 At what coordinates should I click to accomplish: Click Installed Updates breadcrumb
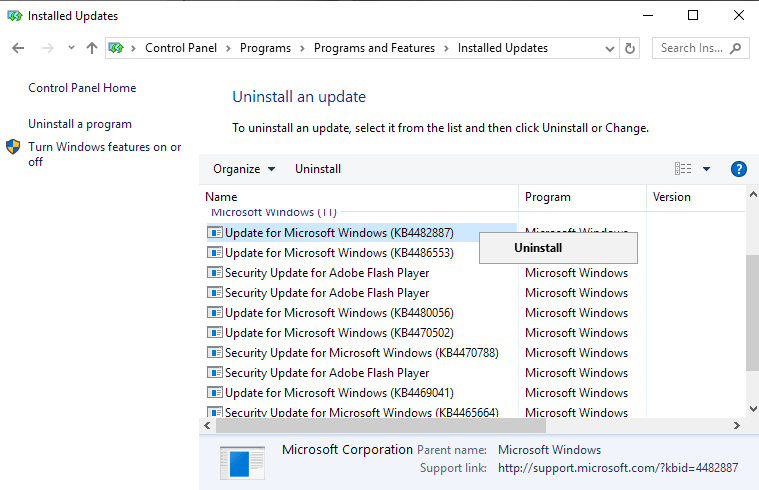[503, 48]
